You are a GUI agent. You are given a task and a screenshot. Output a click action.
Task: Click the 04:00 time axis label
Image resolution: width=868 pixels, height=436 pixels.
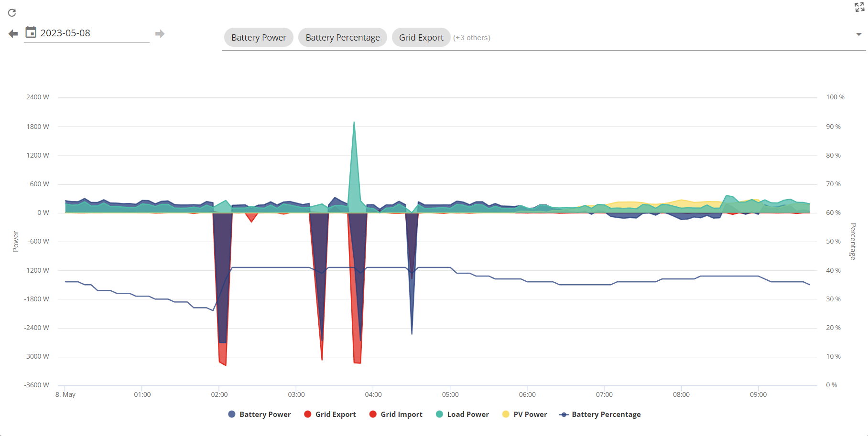tap(373, 394)
